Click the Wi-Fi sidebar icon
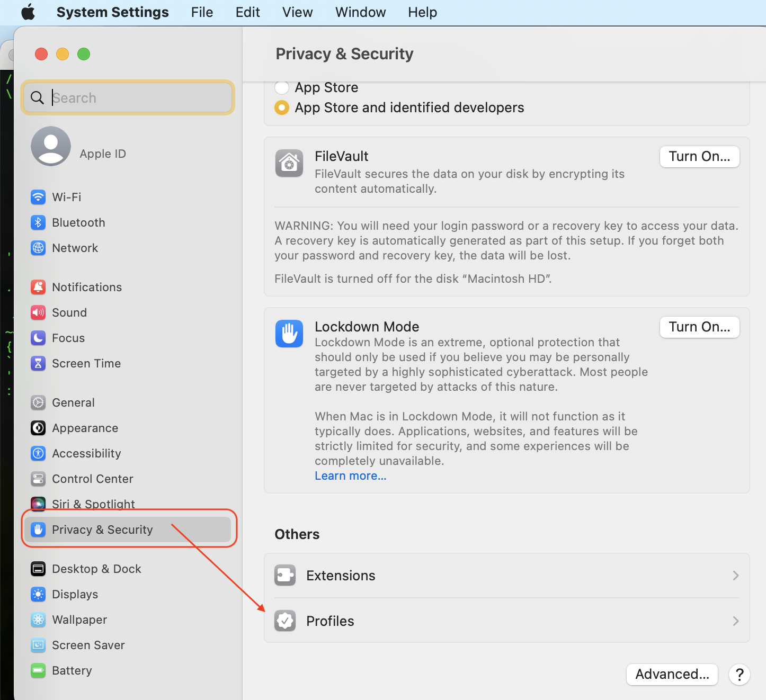766x700 pixels. [38, 197]
